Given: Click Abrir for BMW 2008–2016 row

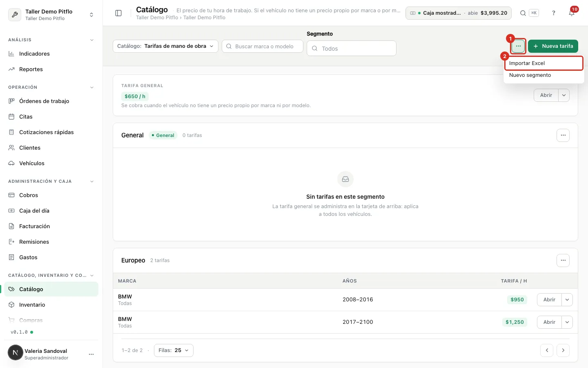Looking at the screenshot, I should coord(549,300).
